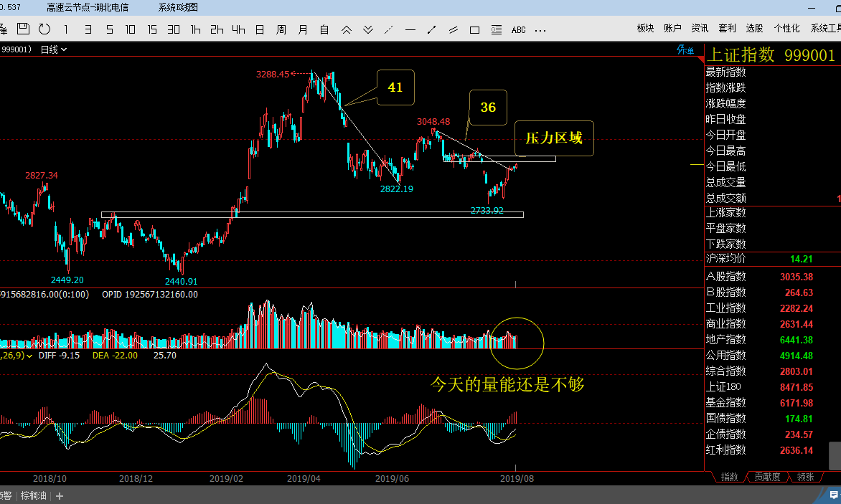The image size is (841, 504).
Task: Switch to weekly 周 period
Action: [x=281, y=29]
